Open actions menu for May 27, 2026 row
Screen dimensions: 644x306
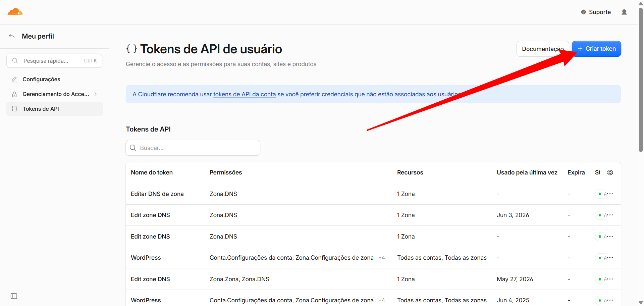coord(610,279)
